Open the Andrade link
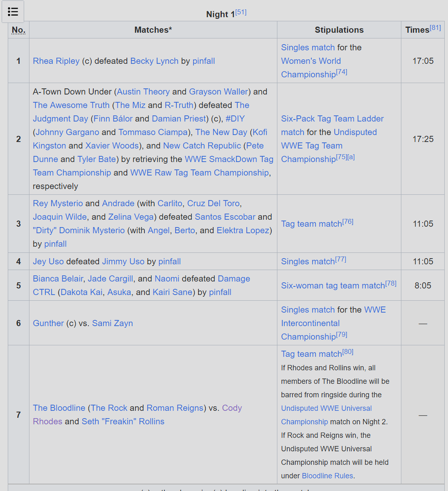This screenshot has height=491, width=448. pos(118,203)
